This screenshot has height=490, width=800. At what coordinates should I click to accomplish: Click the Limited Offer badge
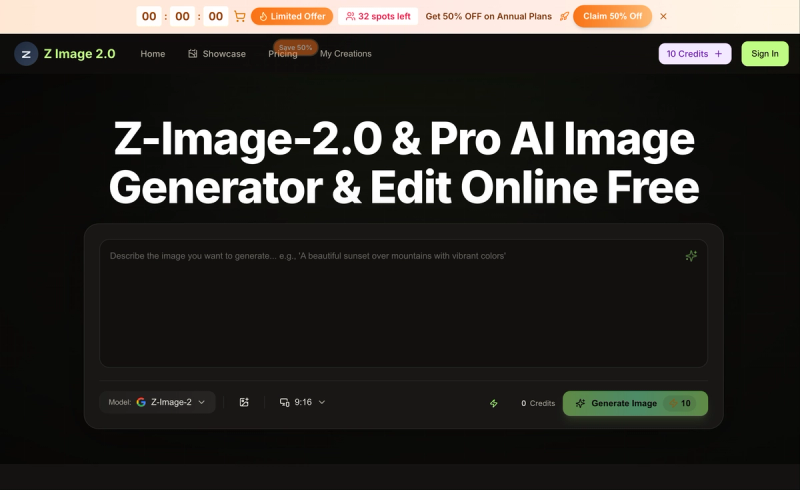click(292, 16)
